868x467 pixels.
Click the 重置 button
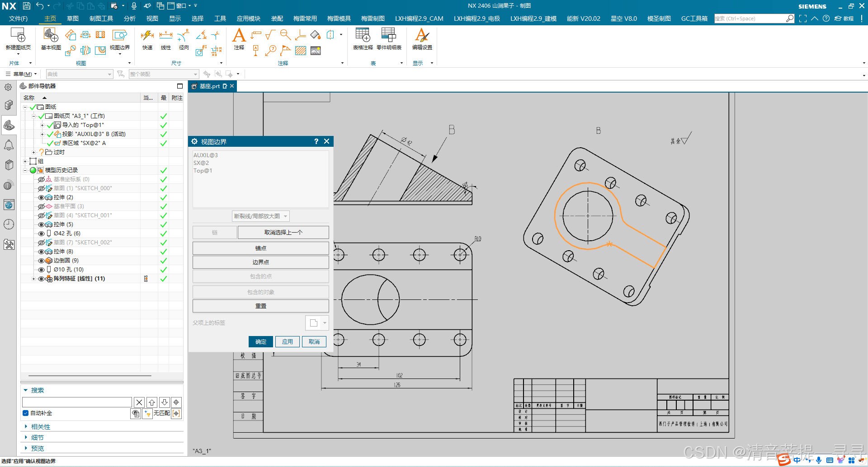261,306
